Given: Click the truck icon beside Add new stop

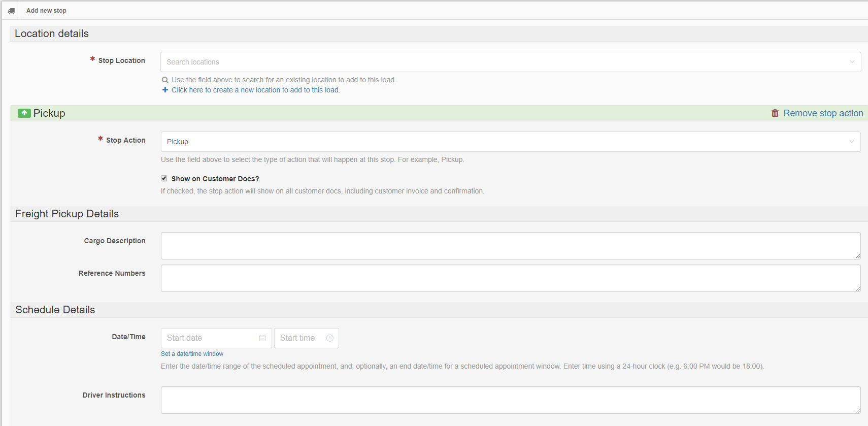Looking at the screenshot, I should [11, 11].
